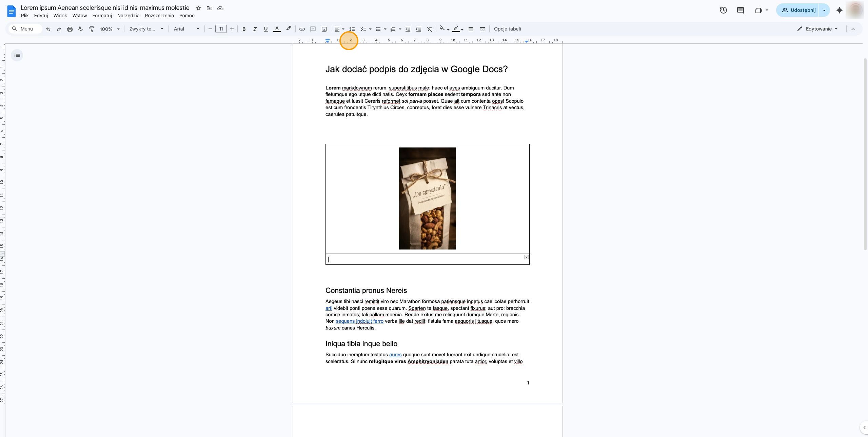Open the zoom level dropdown
Screen dimensions: 868x437
(x=110, y=29)
